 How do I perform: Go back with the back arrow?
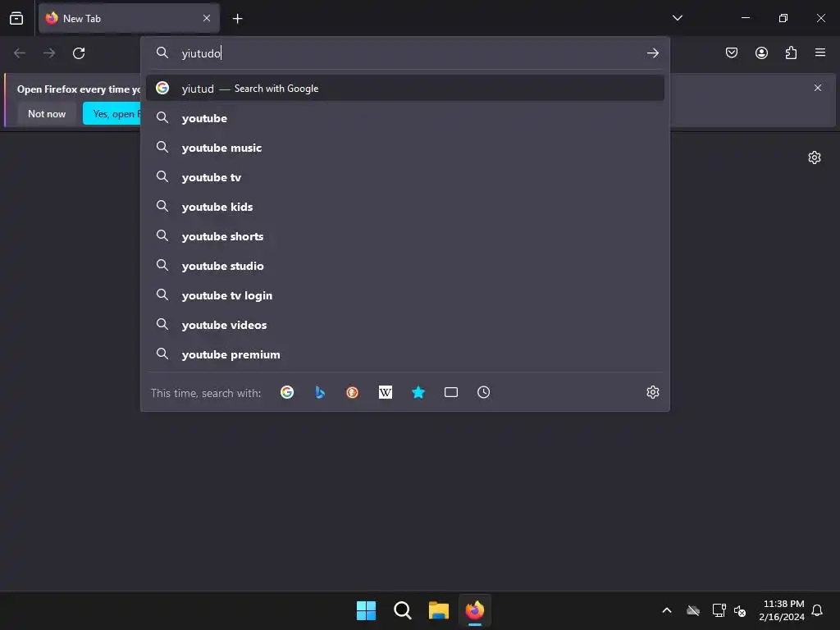coord(20,53)
